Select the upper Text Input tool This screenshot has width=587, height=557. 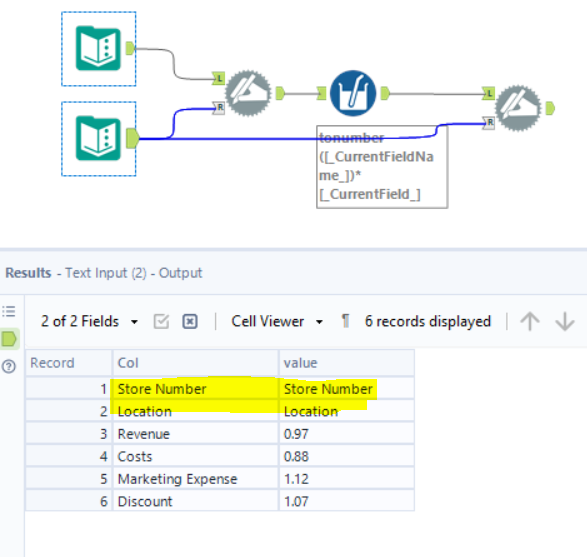[x=98, y=49]
